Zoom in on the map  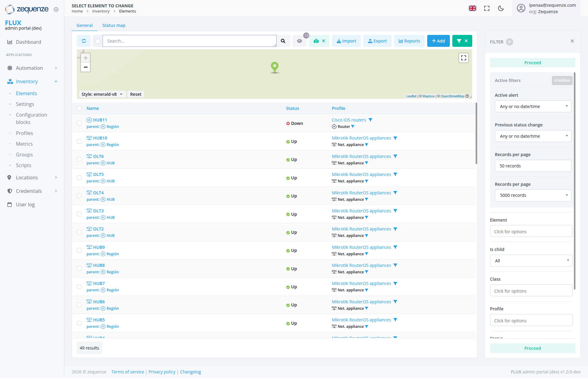[x=85, y=58]
